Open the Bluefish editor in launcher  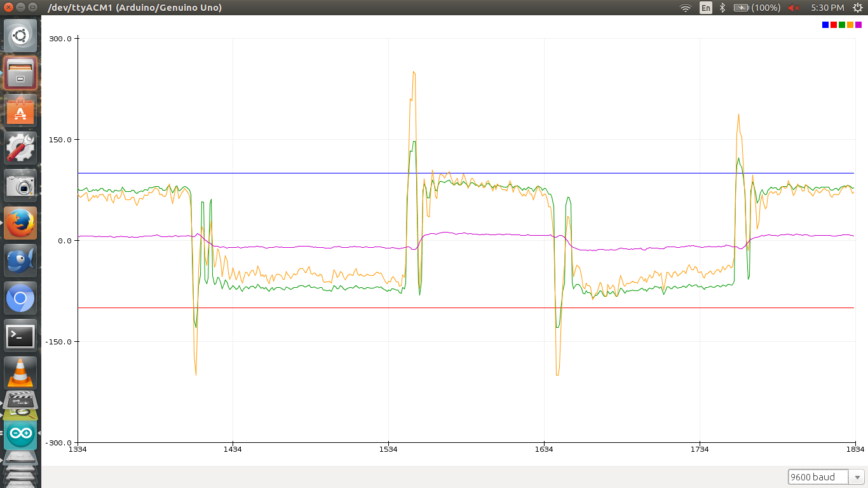point(20,261)
